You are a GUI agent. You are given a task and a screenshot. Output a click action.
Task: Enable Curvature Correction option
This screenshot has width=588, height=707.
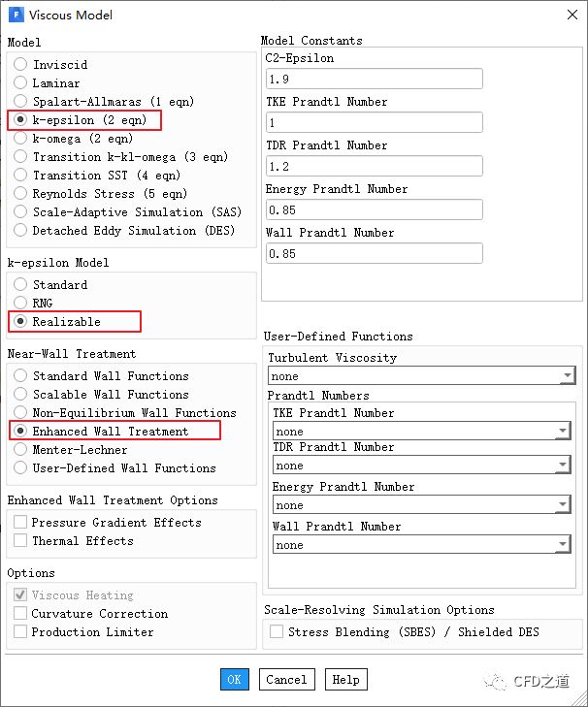pos(20,614)
